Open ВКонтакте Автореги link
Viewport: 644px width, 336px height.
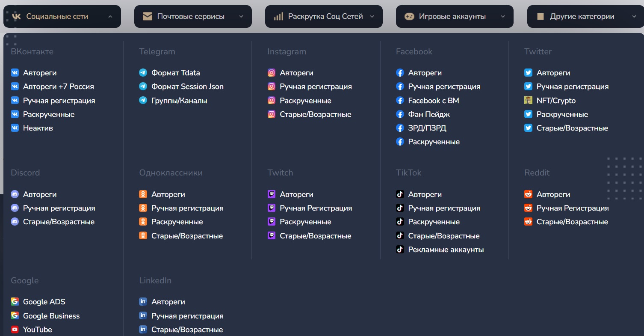point(40,73)
